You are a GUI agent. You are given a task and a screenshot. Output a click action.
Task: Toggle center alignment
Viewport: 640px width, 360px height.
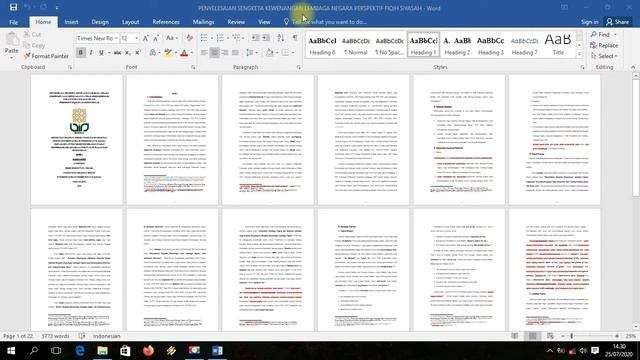pyautogui.click(x=214, y=53)
